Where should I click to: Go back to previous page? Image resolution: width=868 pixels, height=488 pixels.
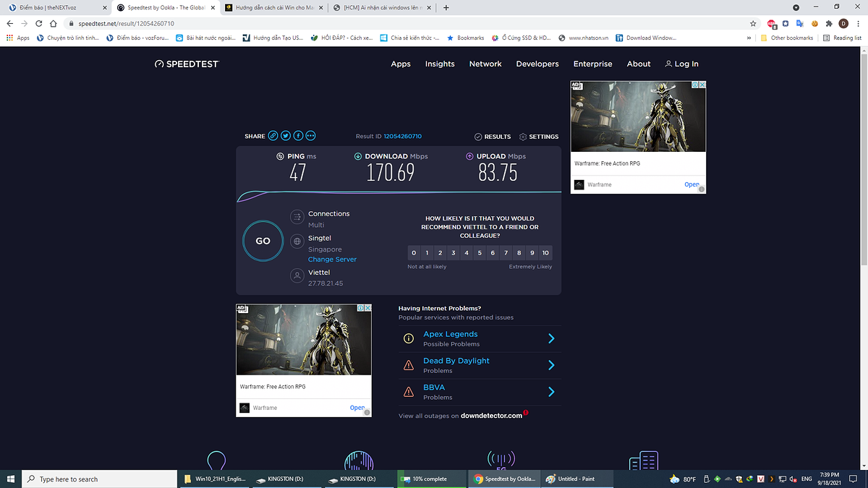point(10,23)
